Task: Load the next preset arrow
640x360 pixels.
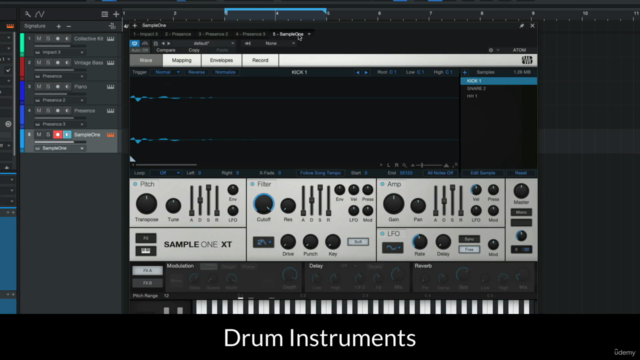Action: pos(169,43)
